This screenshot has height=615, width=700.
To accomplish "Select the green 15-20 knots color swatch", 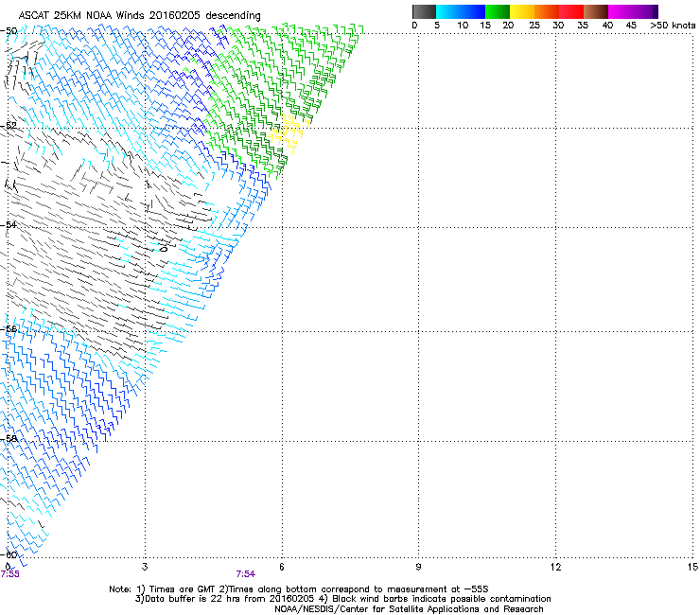I will tap(498, 11).
